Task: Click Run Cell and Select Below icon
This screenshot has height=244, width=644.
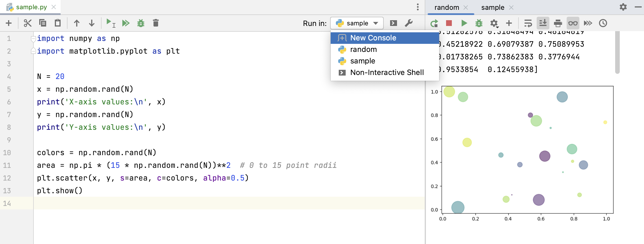Action: 111,23
